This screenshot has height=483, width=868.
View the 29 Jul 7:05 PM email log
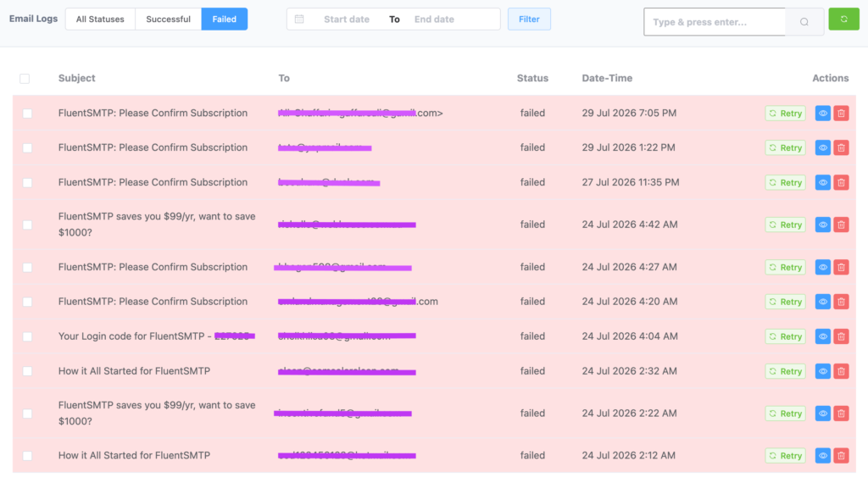tap(822, 114)
